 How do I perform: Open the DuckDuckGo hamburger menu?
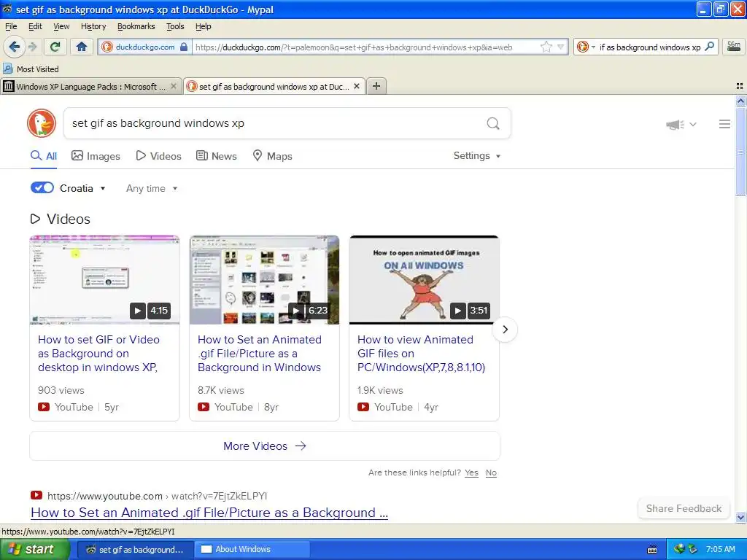coord(724,124)
